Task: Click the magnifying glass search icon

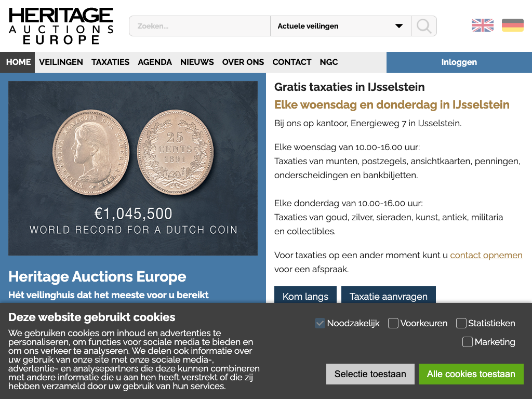Action: (424, 26)
